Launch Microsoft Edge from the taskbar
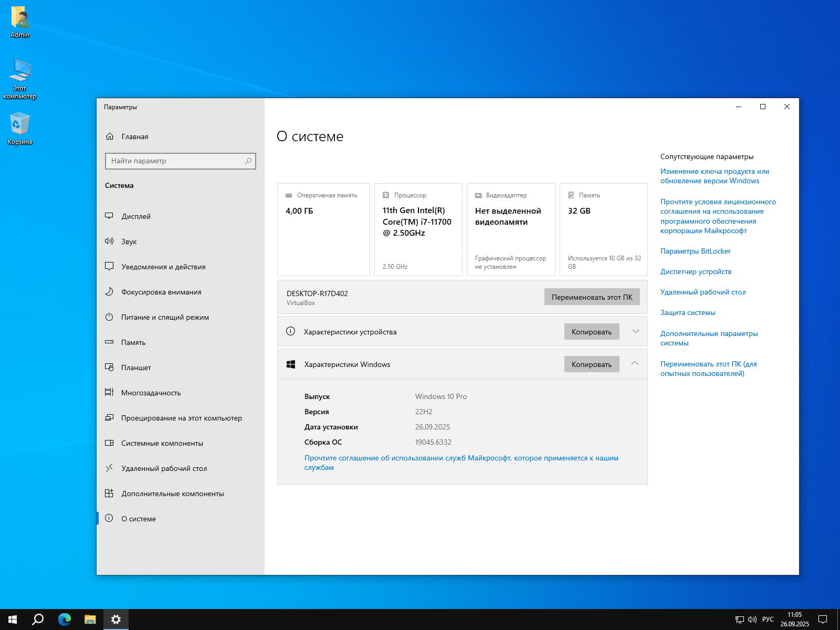 [x=65, y=619]
